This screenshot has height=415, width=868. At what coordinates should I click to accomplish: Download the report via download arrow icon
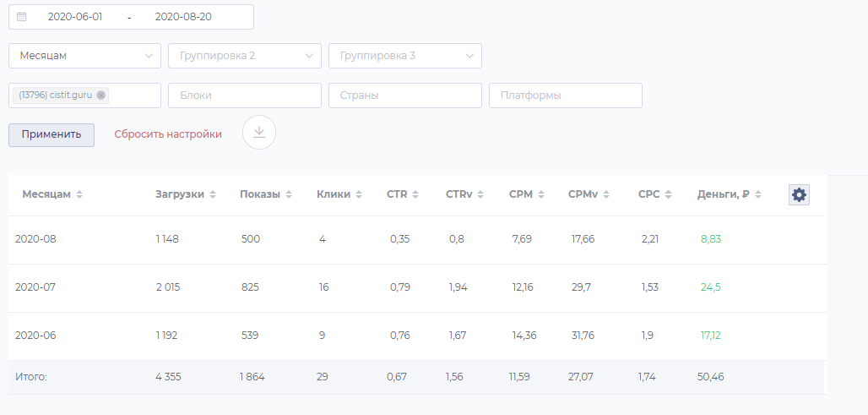(259, 133)
